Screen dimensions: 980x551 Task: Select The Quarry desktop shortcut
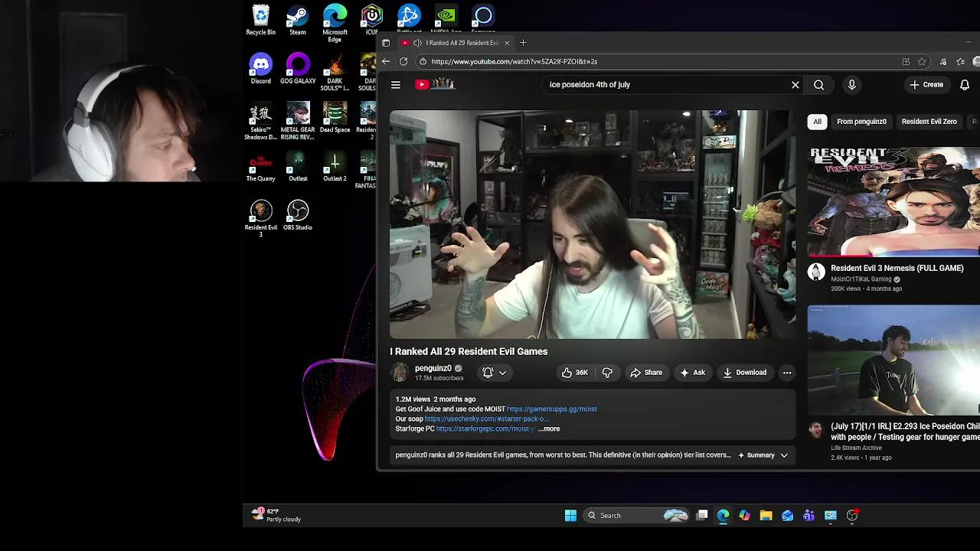pyautogui.click(x=260, y=167)
